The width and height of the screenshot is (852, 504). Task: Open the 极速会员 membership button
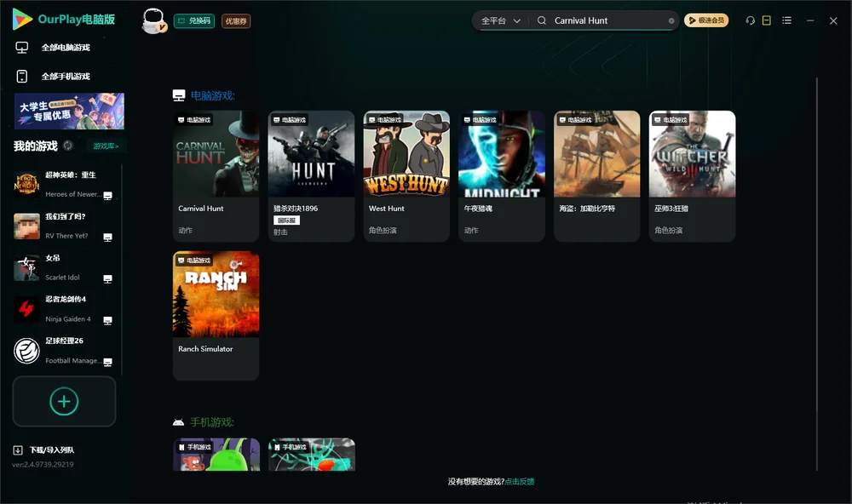pyautogui.click(x=706, y=20)
